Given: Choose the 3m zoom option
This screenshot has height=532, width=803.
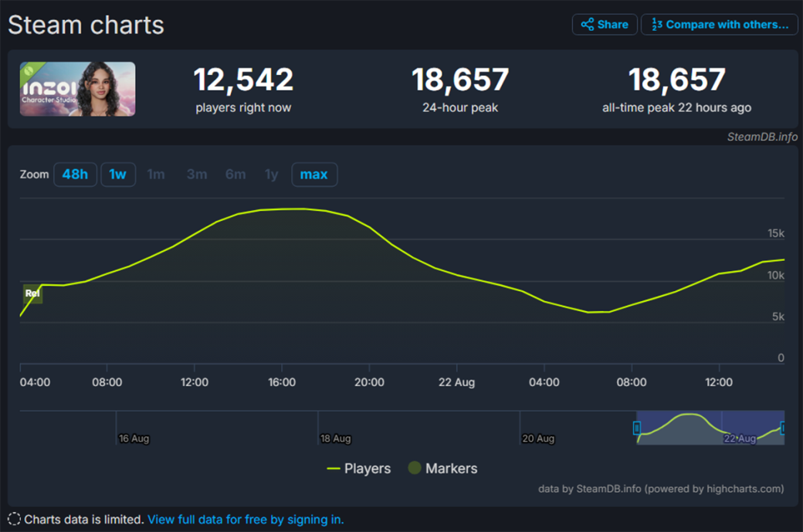Looking at the screenshot, I should [197, 175].
